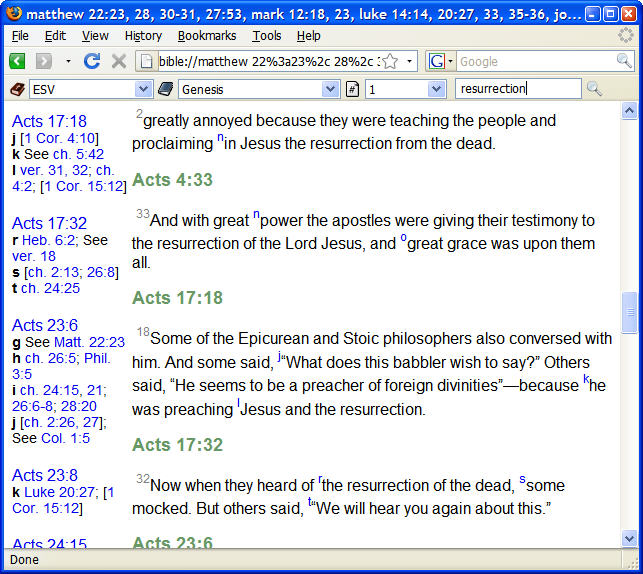643x574 pixels.
Task: Click the Acts 4:33 green heading
Action: (x=172, y=180)
